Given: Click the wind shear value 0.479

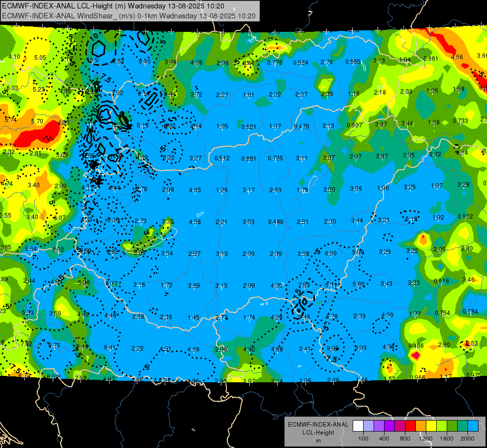Looking at the screenshot, I should (301, 126).
